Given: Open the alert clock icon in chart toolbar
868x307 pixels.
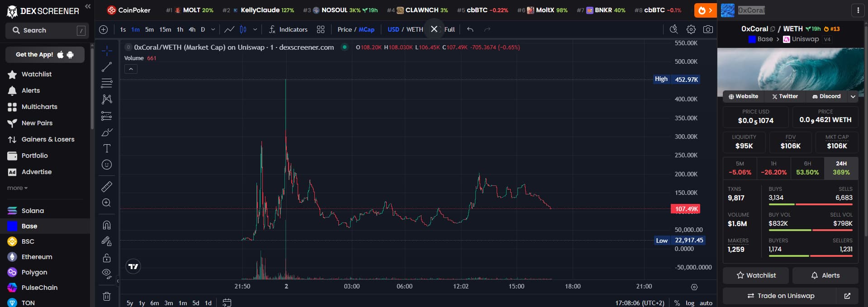Looking at the screenshot, I should coord(674,29).
